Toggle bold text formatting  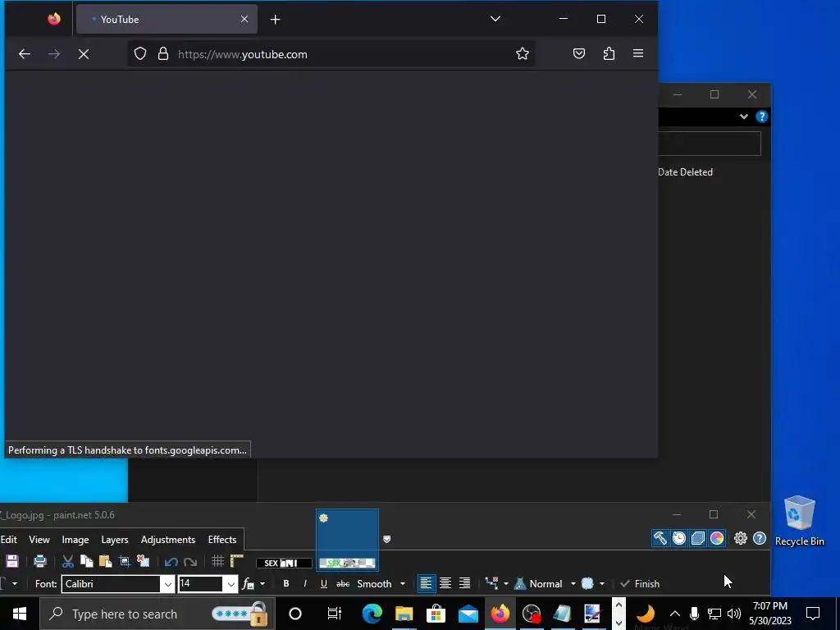[286, 584]
